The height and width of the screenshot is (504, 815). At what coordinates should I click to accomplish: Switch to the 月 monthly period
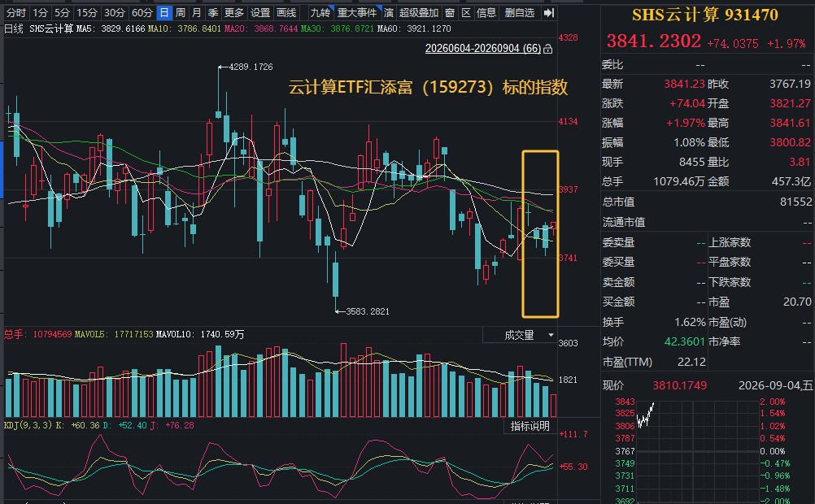pyautogui.click(x=197, y=12)
